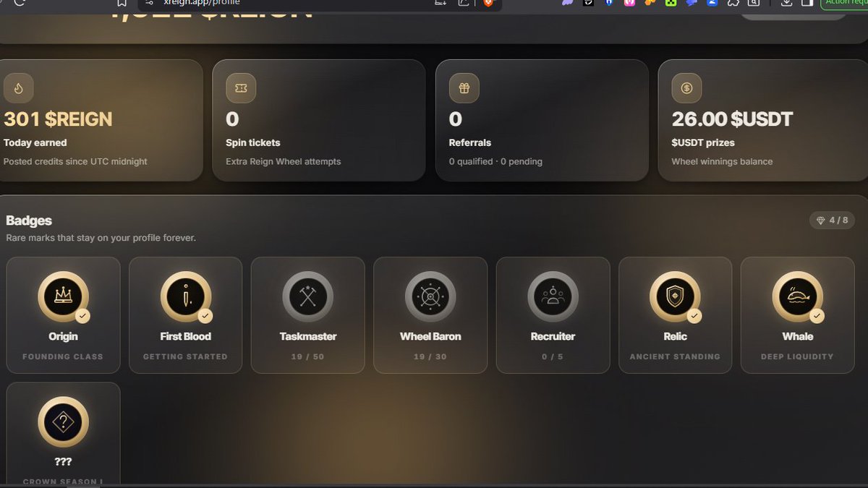Click the flame icon on Today earned card
This screenshot has width=868, height=488.
(18, 88)
